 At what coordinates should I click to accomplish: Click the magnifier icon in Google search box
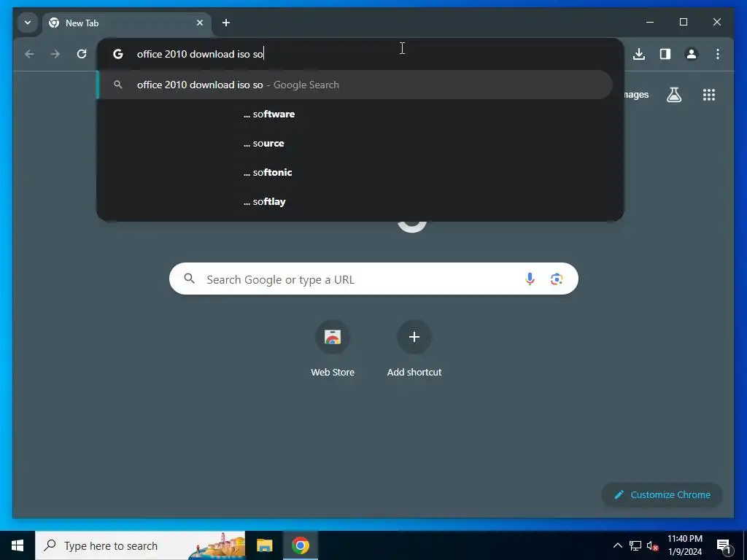[190, 279]
